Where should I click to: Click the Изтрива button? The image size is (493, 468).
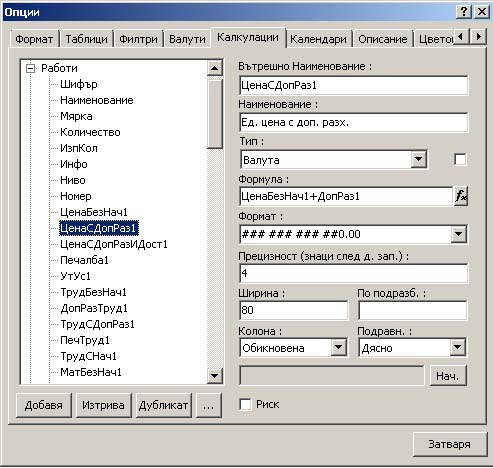tap(103, 405)
